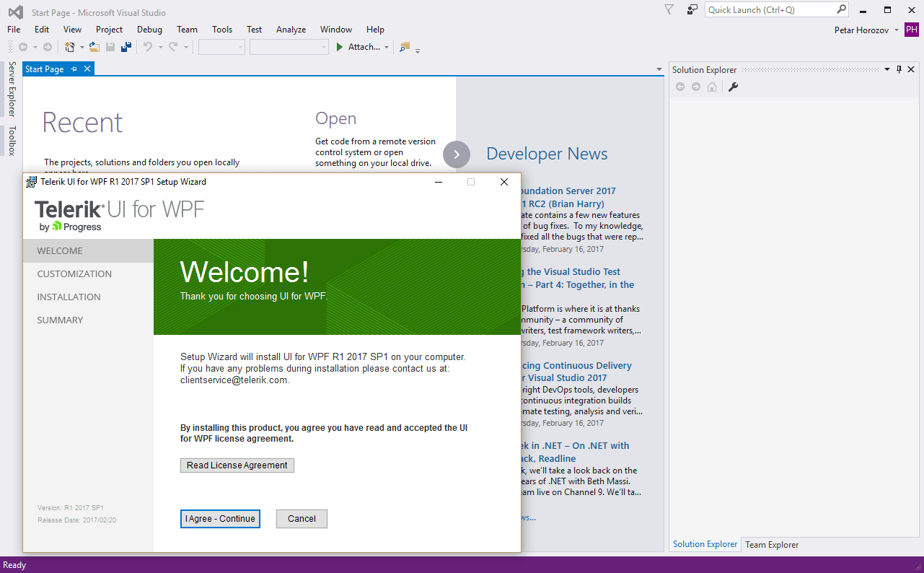Expand the New Project dropdown arrow
924x573 pixels.
(82, 48)
